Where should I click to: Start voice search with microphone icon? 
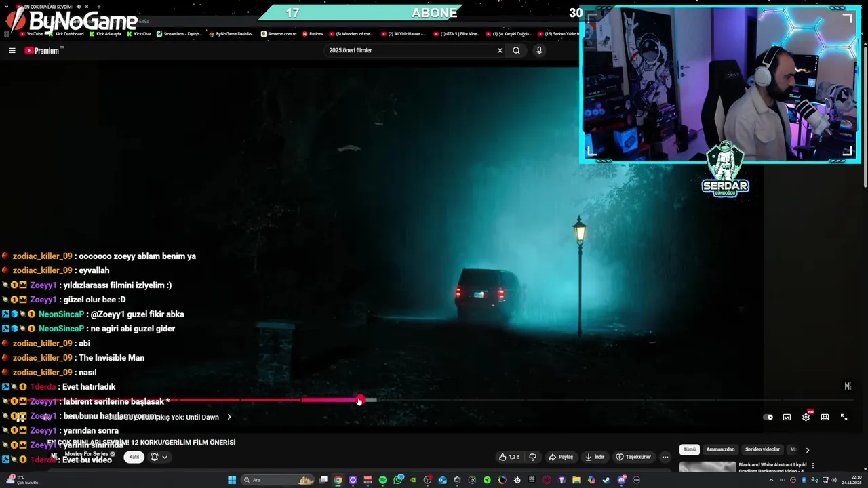coord(539,50)
